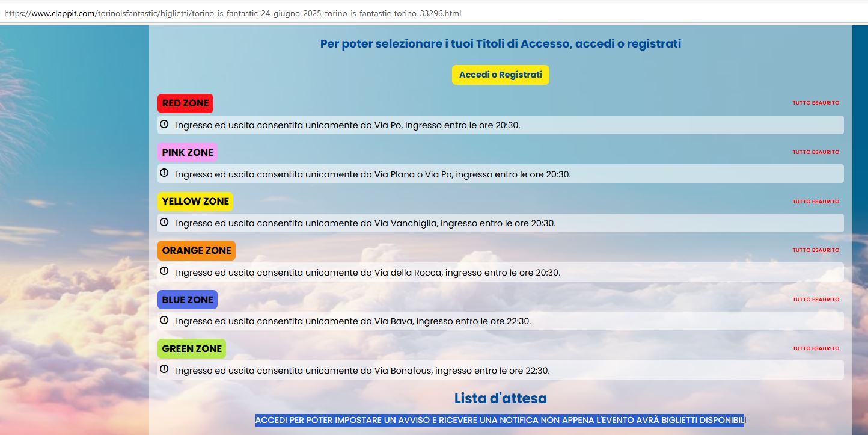Viewport: 868px width, 435px height.
Task: Click TUTTO ESAURITO next to RED ZONE
Action: pos(816,103)
